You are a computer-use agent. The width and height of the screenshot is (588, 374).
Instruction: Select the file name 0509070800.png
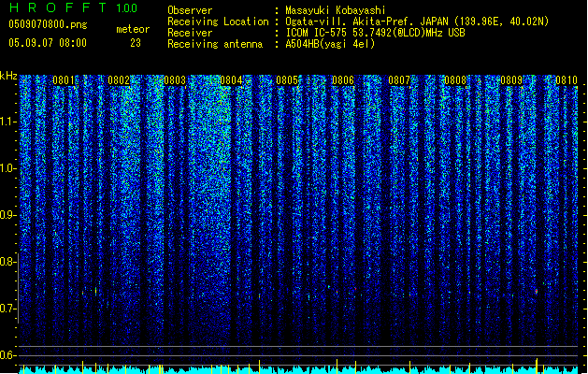pyautogui.click(x=48, y=24)
